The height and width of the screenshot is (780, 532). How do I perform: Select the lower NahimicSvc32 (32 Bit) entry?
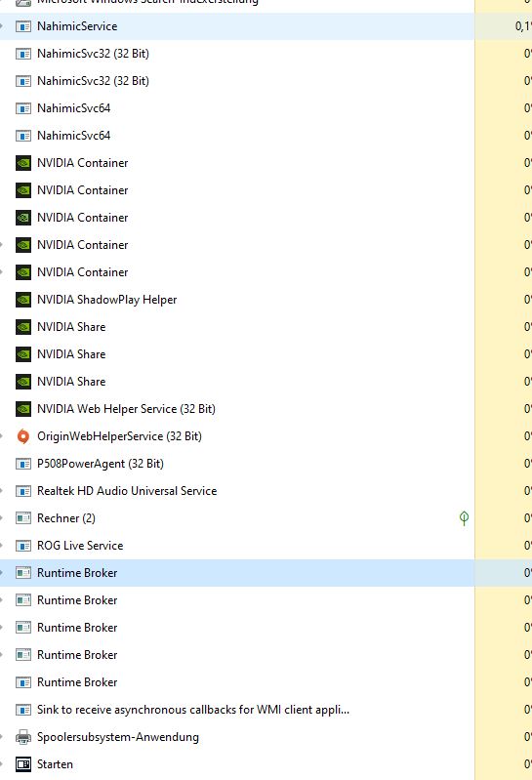93,81
